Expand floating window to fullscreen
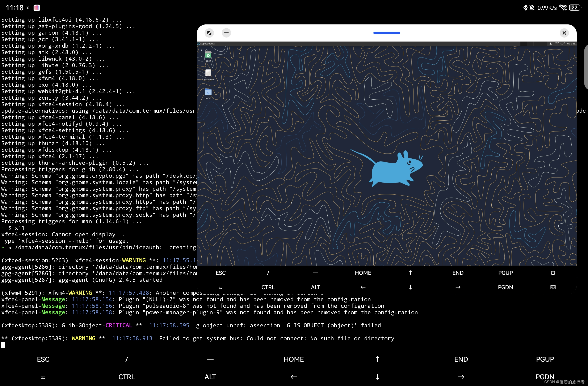This screenshot has width=588, height=386. (x=209, y=33)
